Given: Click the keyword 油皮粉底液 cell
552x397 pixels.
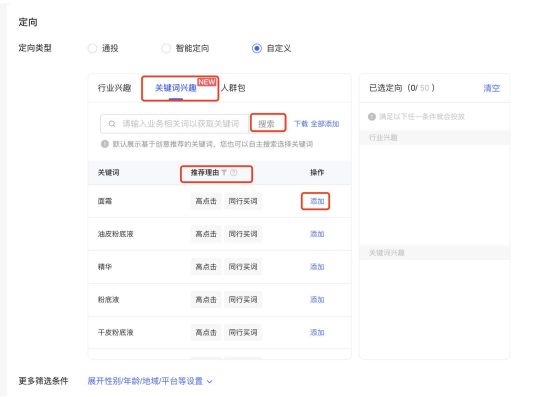Looking at the screenshot, I should click(x=115, y=234).
